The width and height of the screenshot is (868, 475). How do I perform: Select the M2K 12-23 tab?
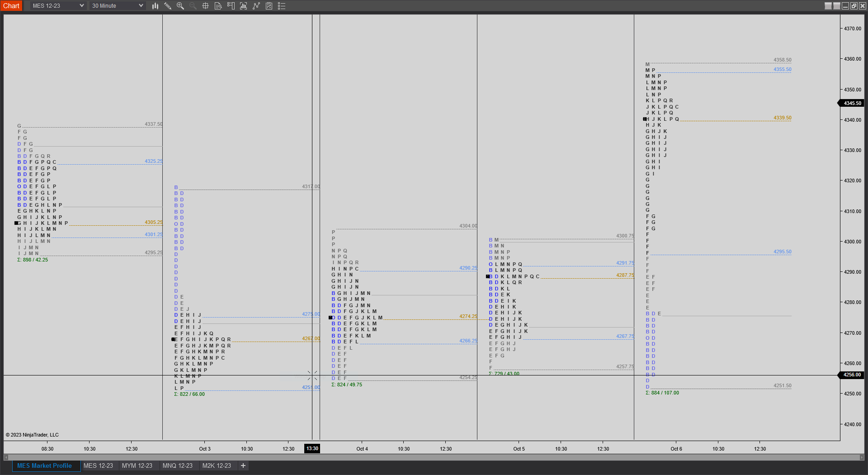tap(217, 465)
